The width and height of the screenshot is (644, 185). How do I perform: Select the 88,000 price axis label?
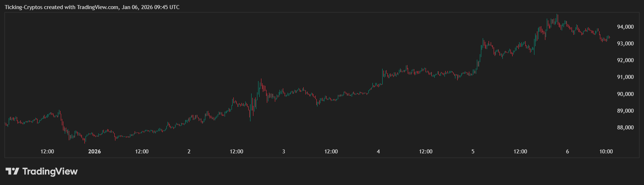click(x=625, y=128)
